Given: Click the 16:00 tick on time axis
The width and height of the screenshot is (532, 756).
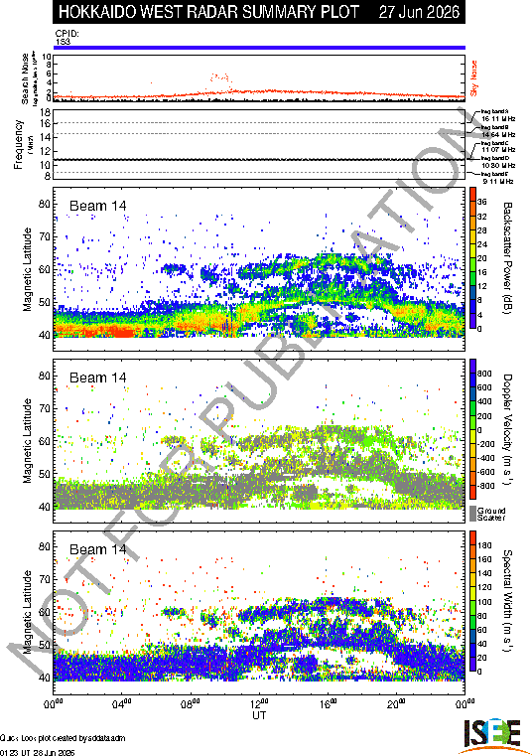Looking at the screenshot, I should 329,704.
